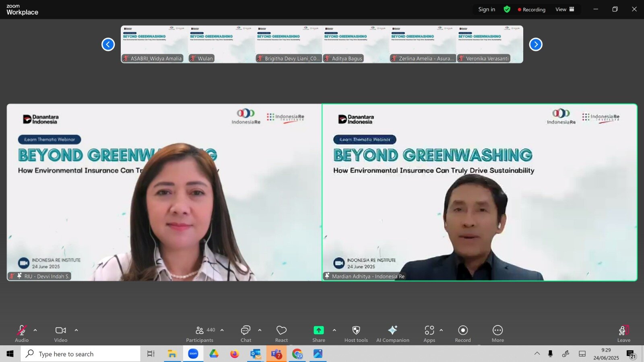Click Mardian Adhitya - Indonesia Re name label
644x362 pixels.
point(365,276)
